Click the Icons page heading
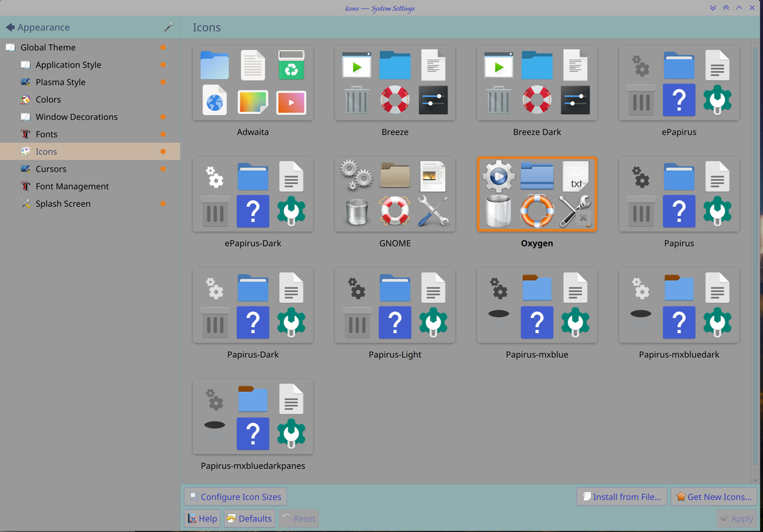Viewport: 763px width, 532px height. tap(206, 27)
